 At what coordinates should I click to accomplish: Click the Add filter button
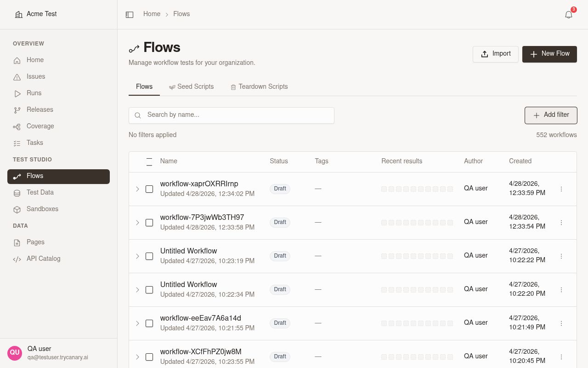coord(551,115)
